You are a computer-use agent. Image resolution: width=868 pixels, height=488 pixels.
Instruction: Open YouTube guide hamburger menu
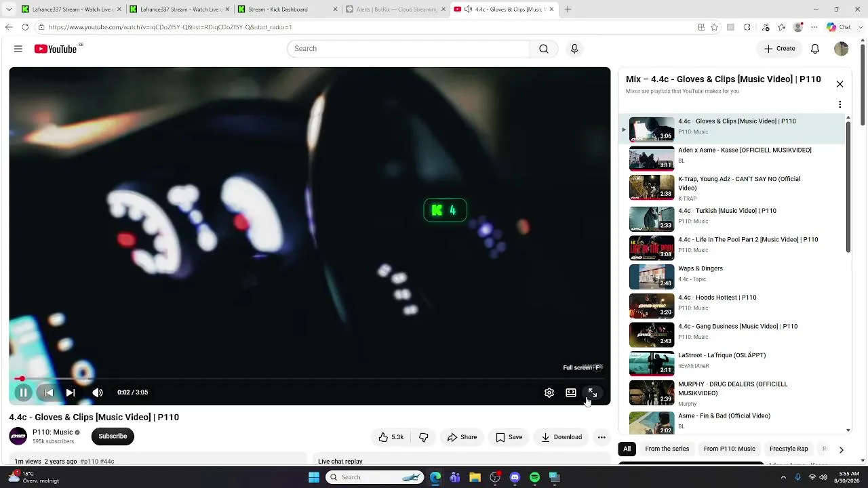click(x=18, y=49)
